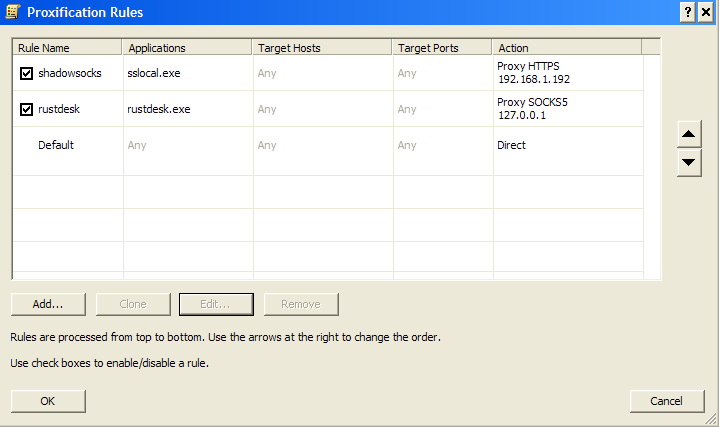The height and width of the screenshot is (427, 719).
Task: Click Any target ports in Default row
Action: [x=407, y=145]
